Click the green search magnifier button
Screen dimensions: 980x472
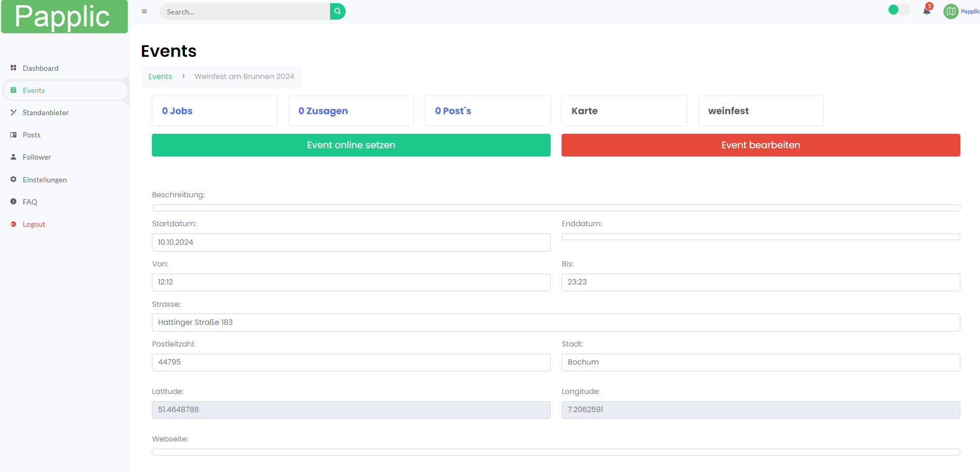[337, 11]
